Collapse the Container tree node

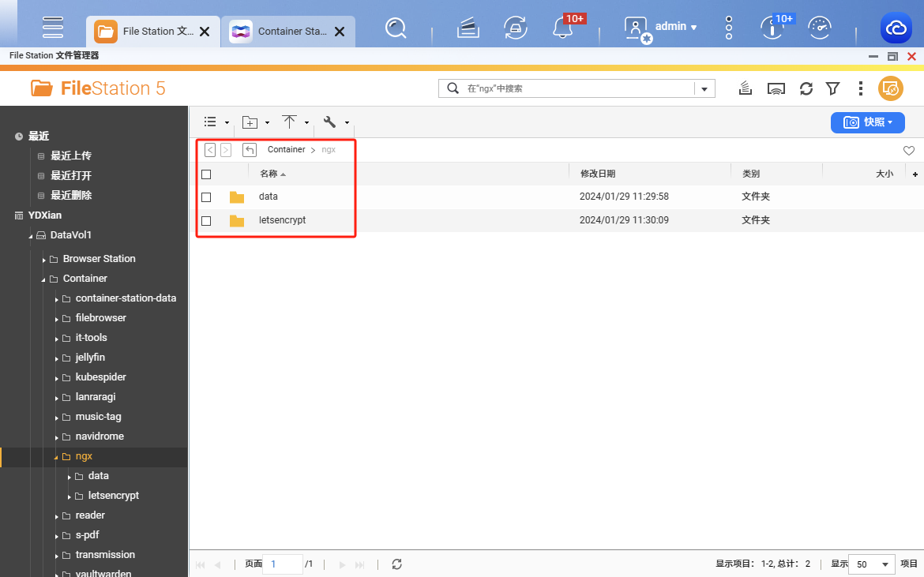pos(43,279)
